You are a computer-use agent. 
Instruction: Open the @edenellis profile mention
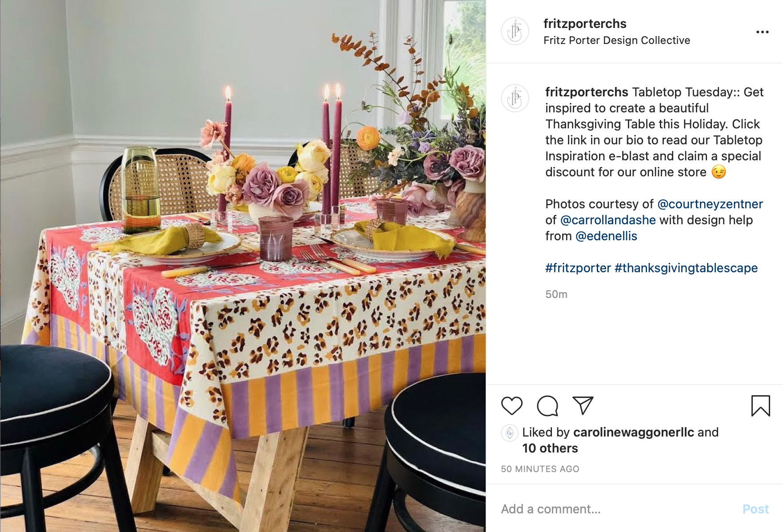[x=606, y=236]
